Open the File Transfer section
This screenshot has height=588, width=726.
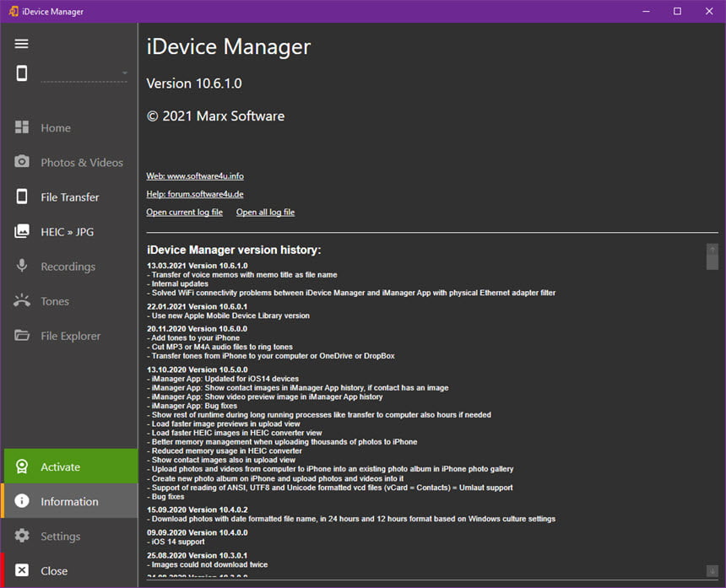69,197
